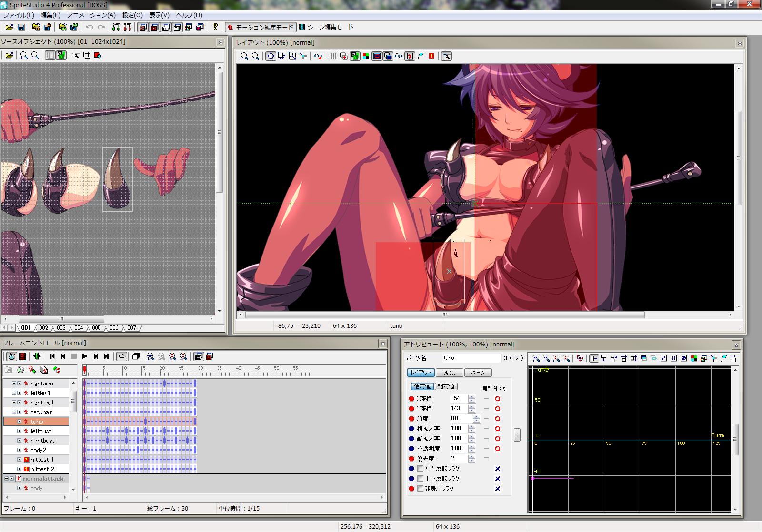Screen dimensions: 762x532
Task: Click the blue flag icon in the layout toolbar
Action: pyautogui.click(x=421, y=56)
